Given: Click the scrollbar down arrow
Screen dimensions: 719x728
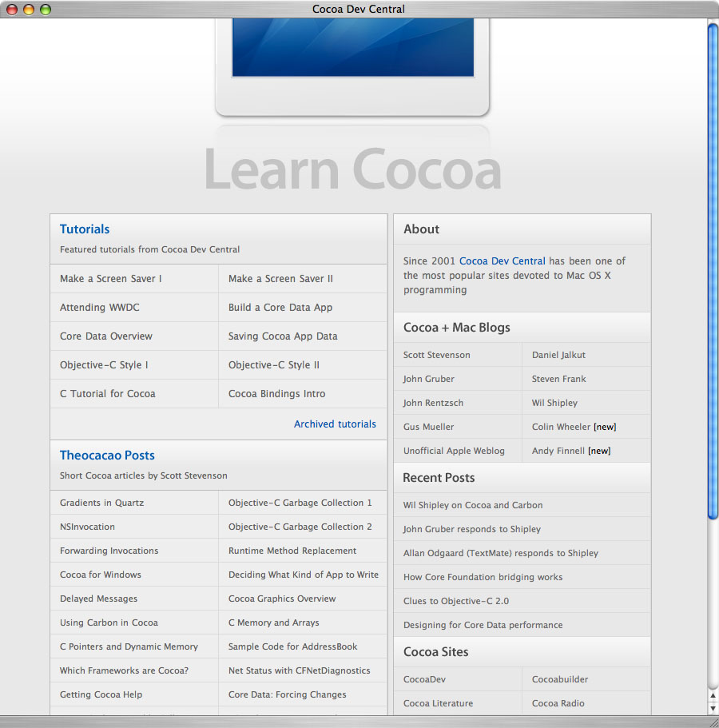Looking at the screenshot, I should 713,709.
